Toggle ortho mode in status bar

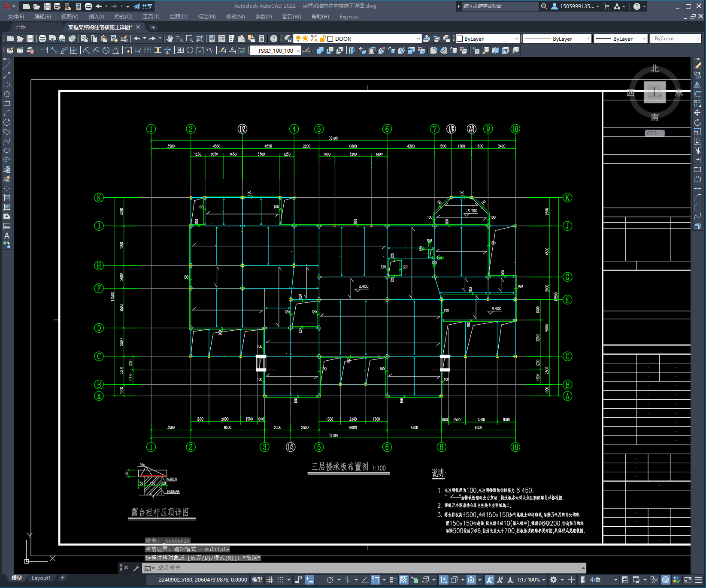[320, 580]
